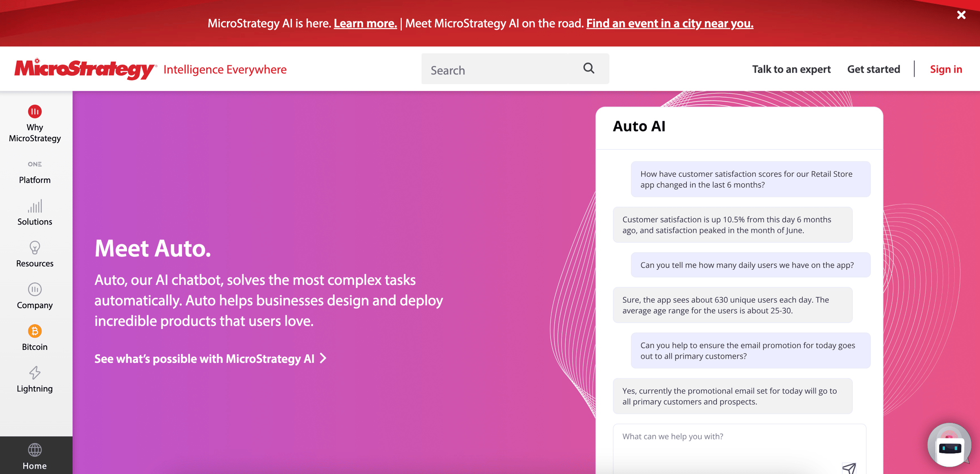Open the ONE Platform sidebar icon
Image resolution: width=980 pixels, height=474 pixels.
coord(35,164)
